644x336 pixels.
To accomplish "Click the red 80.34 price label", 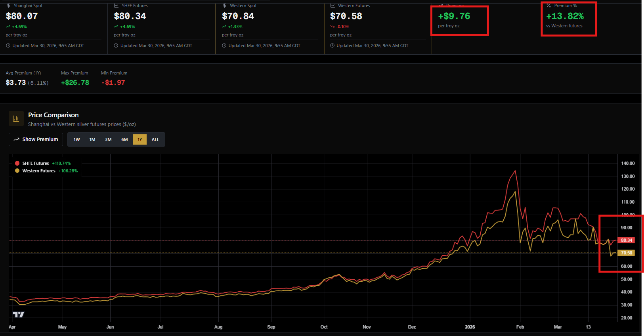I will (626, 240).
